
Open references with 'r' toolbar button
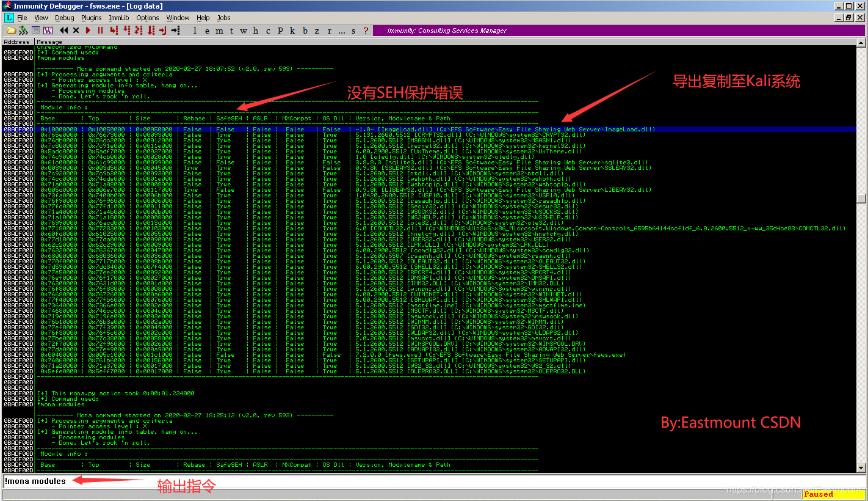330,31
